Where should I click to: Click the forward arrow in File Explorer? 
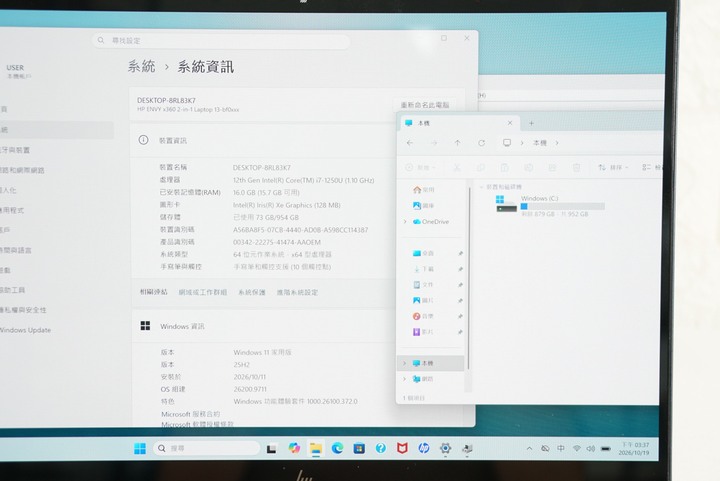pos(434,143)
